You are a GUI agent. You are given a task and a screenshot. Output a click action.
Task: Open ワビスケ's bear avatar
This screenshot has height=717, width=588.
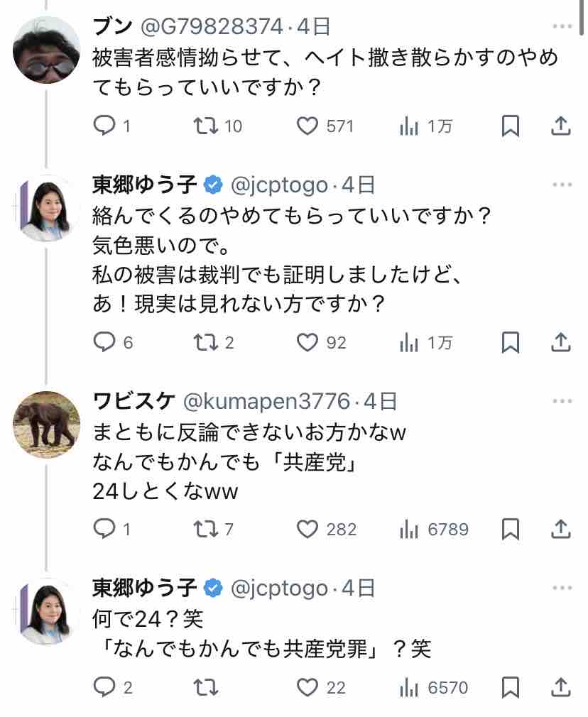47,424
